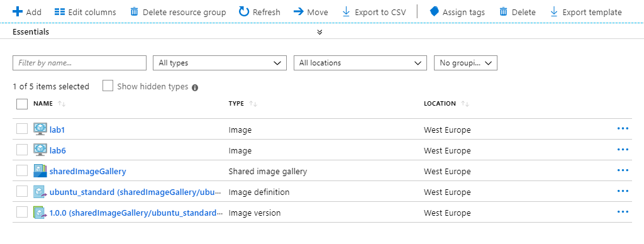Click the lab6 image icon
644x244 pixels.
pyautogui.click(x=40, y=150)
